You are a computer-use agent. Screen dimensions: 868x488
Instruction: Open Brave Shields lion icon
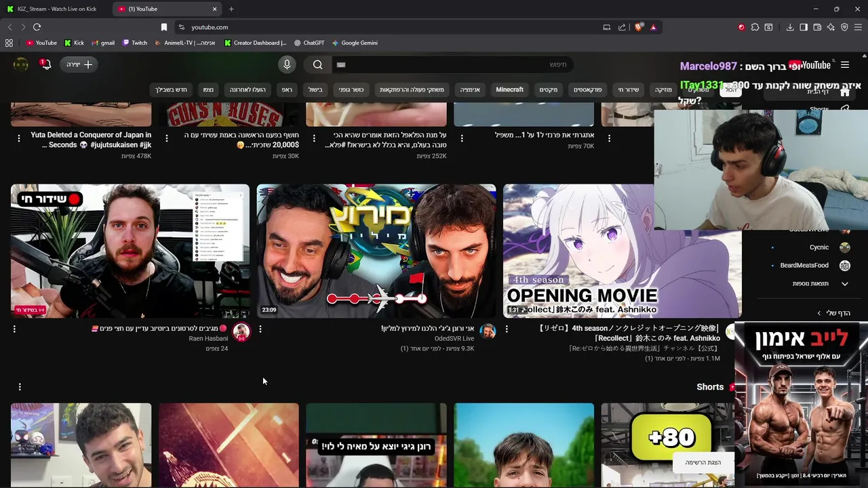(638, 27)
